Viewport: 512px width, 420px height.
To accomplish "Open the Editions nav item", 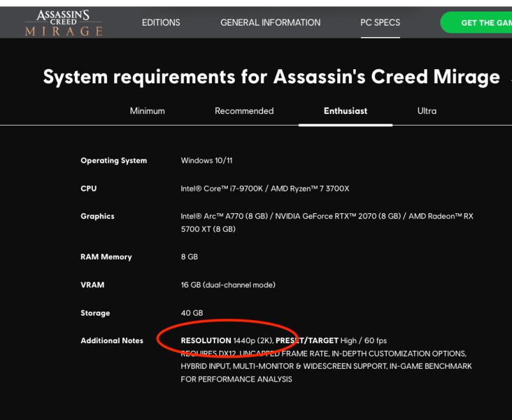I will tap(161, 22).
